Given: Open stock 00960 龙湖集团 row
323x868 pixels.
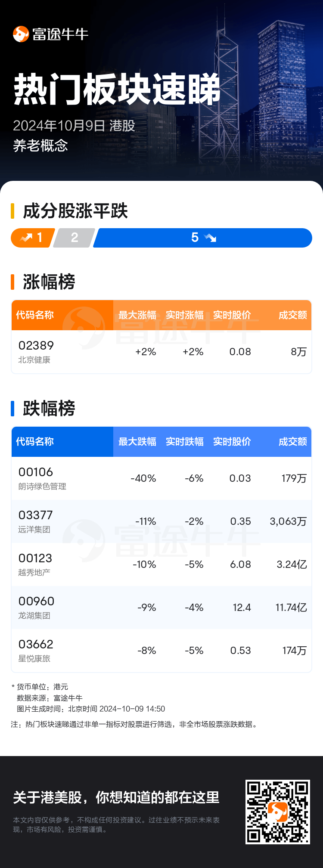Looking at the screenshot, I should pyautogui.click(x=161, y=608).
